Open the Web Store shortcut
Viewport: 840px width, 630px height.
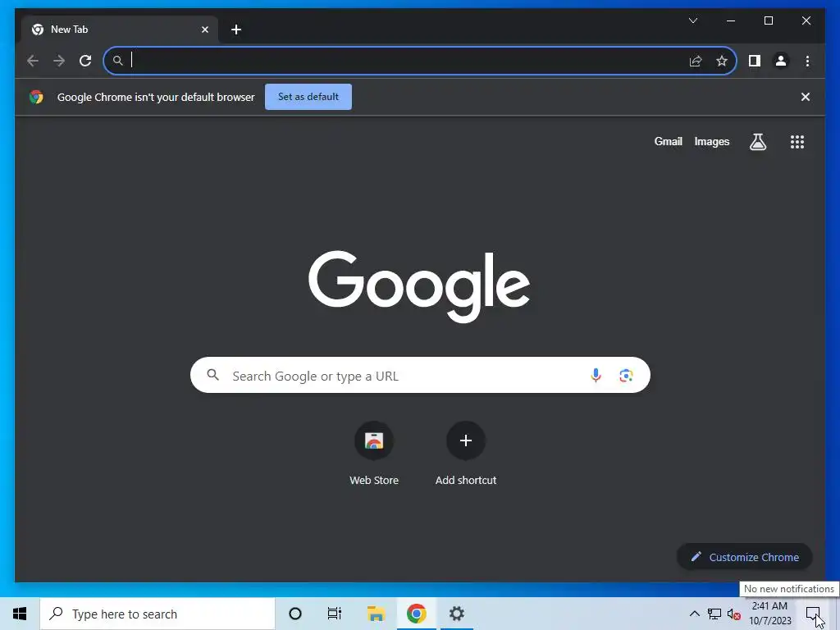[x=374, y=453]
